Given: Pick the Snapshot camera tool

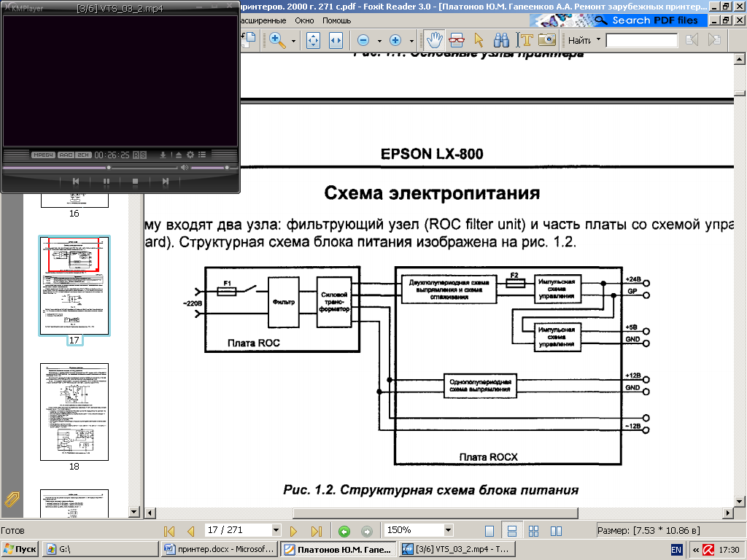Looking at the screenshot, I should point(547,41).
